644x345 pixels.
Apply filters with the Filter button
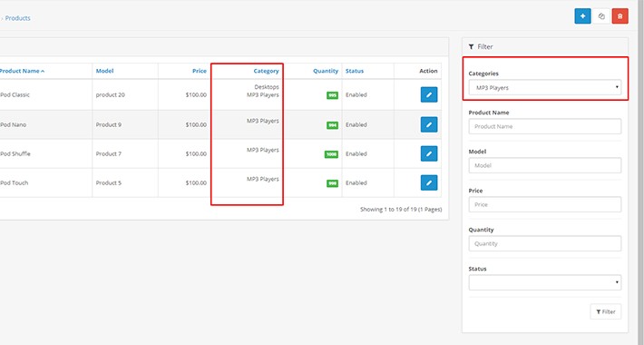[605, 311]
